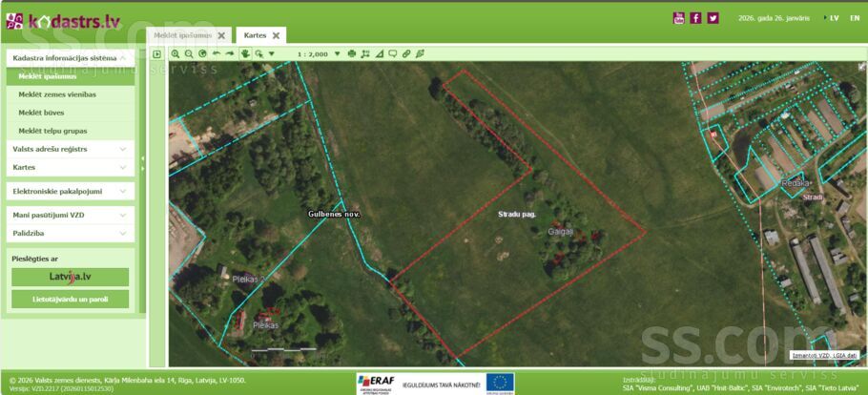The height and width of the screenshot is (395, 868).
Task: Expand the Kartes sidebar section
Action: tap(71, 167)
